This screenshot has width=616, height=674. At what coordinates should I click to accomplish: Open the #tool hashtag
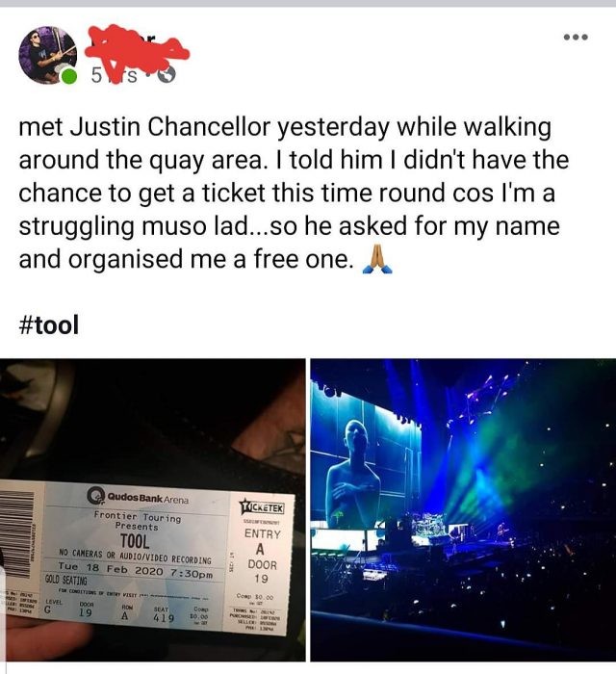(49, 324)
